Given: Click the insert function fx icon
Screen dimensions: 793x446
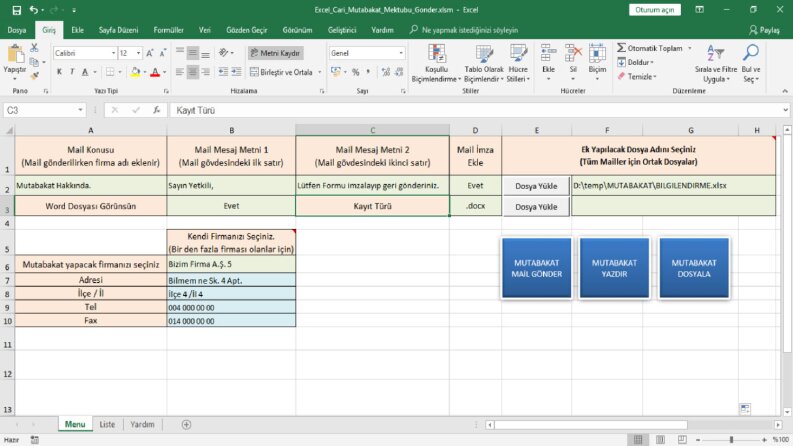Looking at the screenshot, I should (x=157, y=110).
